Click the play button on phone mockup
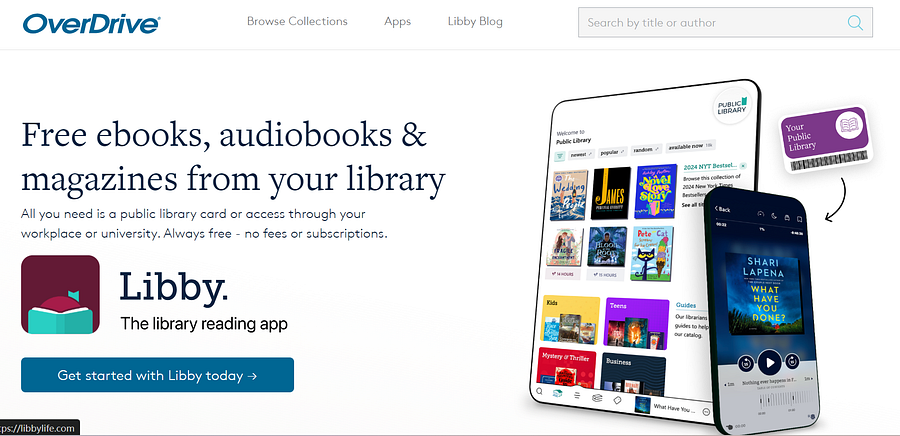This screenshot has height=436, width=900. [770, 363]
